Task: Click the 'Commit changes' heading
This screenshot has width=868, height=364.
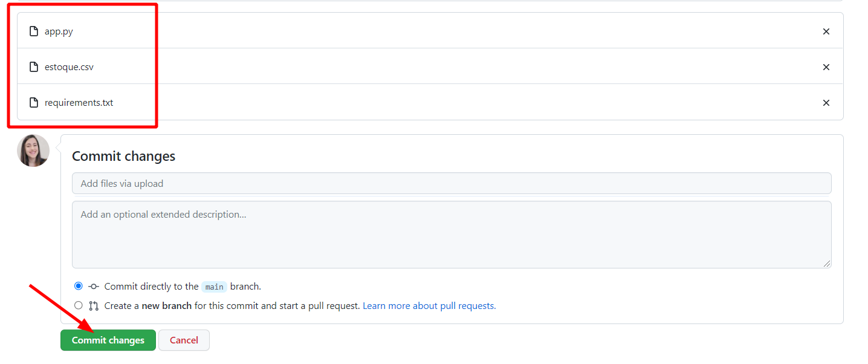Action: (124, 156)
